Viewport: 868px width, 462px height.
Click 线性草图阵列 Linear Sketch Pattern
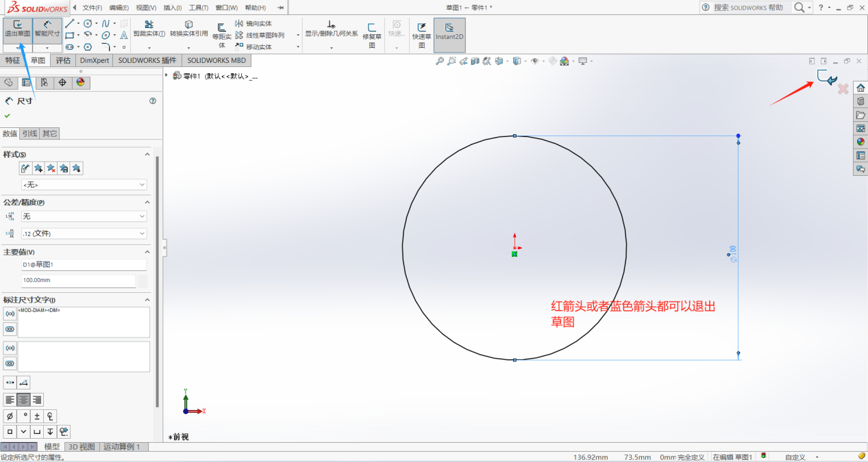pyautogui.click(x=260, y=35)
